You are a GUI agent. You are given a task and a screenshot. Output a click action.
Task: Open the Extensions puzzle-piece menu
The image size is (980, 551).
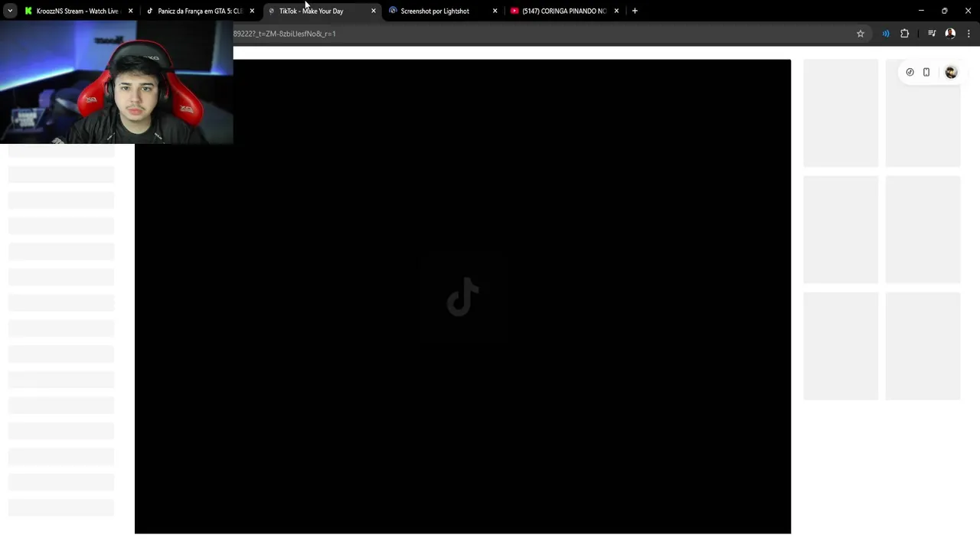tap(905, 34)
